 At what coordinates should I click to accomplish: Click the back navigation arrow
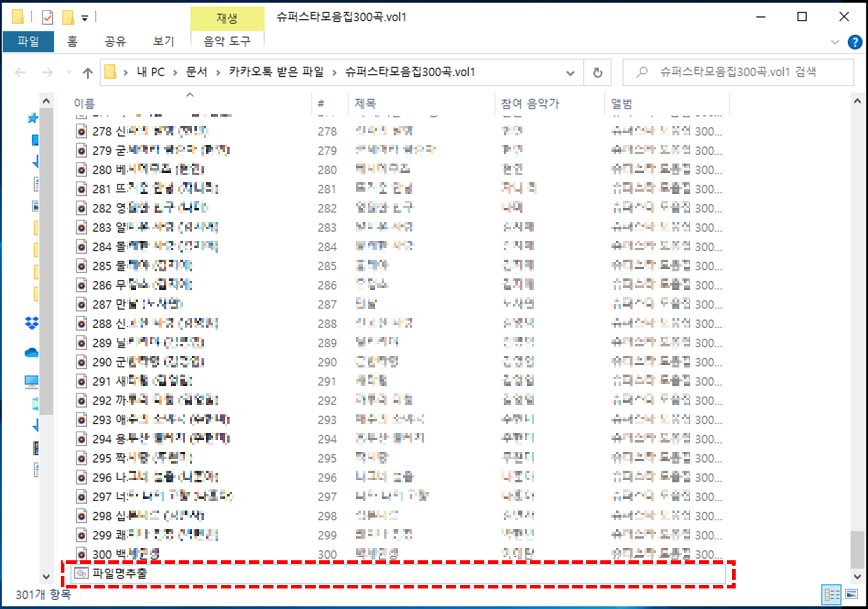pyautogui.click(x=20, y=72)
